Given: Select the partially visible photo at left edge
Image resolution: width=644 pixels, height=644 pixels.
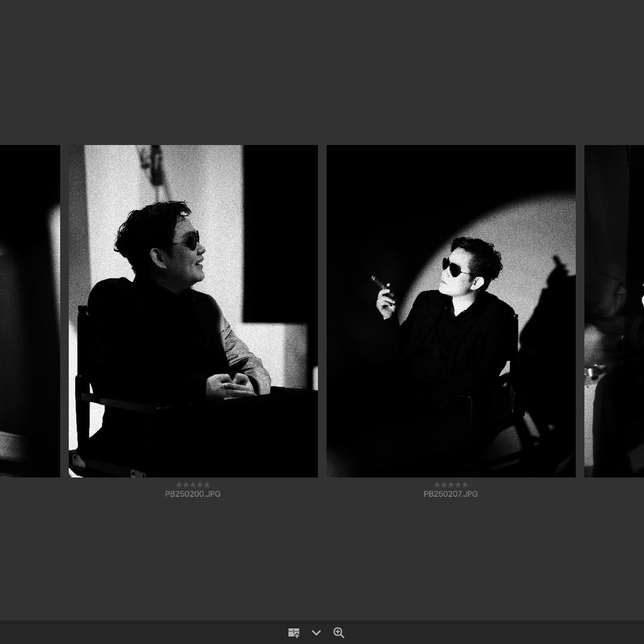Looking at the screenshot, I should tap(30, 311).
